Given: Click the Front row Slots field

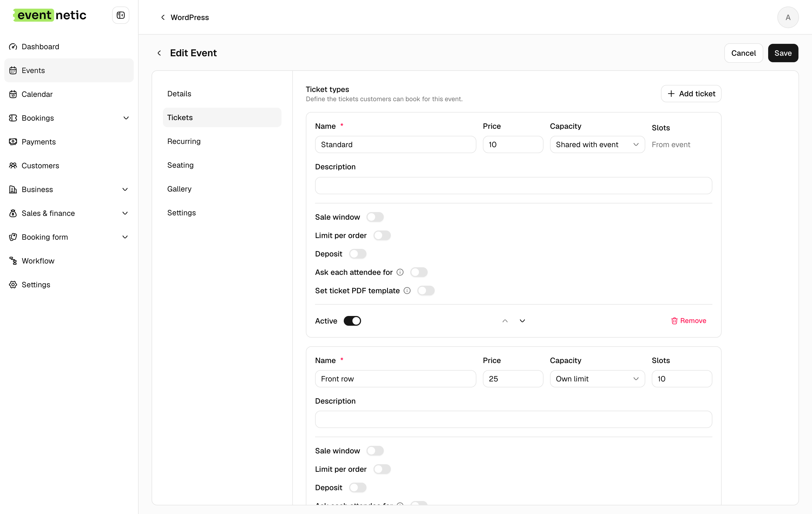Looking at the screenshot, I should click(682, 379).
